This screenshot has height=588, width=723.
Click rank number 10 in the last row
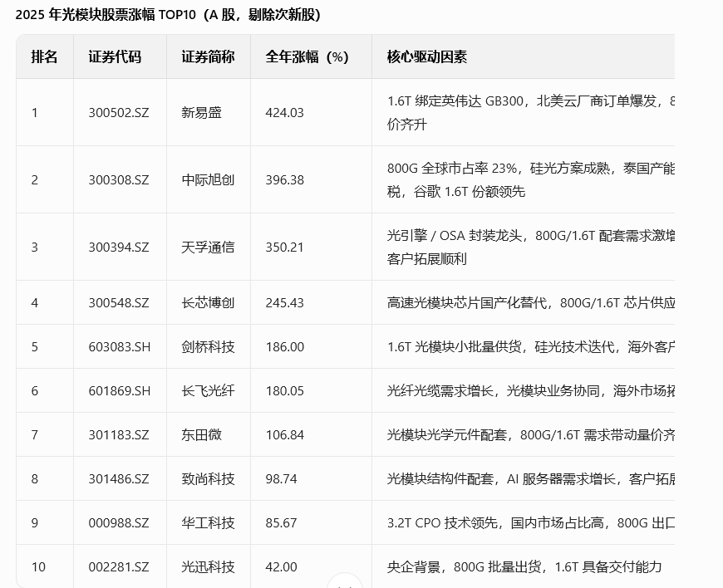pos(38,566)
